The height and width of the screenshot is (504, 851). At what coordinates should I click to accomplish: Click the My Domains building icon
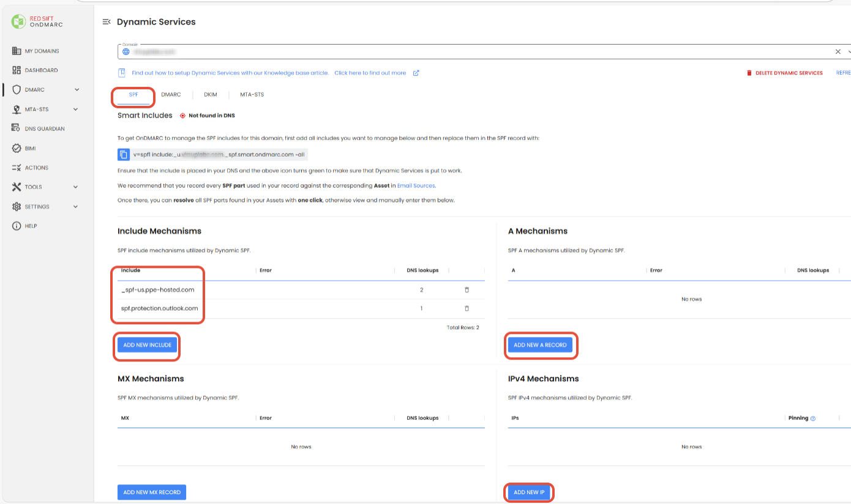coord(17,51)
